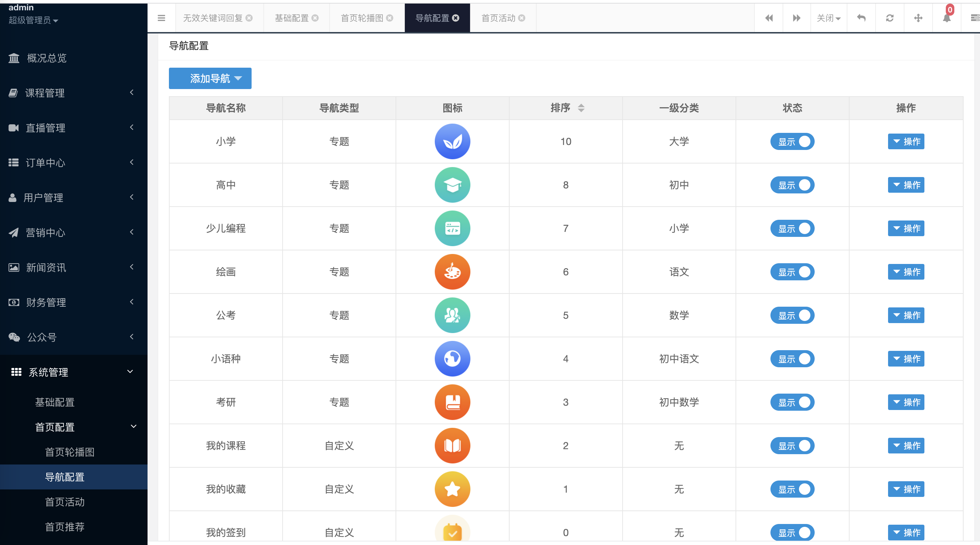This screenshot has width=980, height=545.
Task: Toggle 显示 switch for 公考 row
Action: coord(792,315)
